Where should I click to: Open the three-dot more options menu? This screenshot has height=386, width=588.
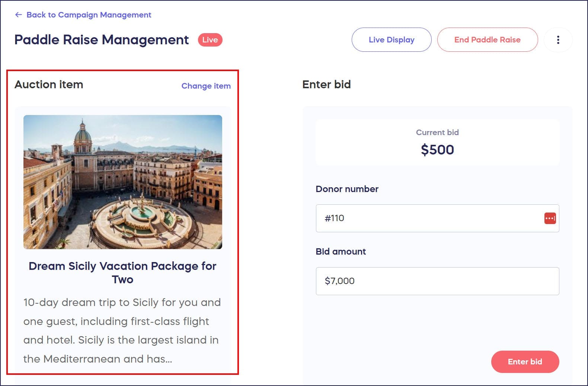[x=558, y=40]
